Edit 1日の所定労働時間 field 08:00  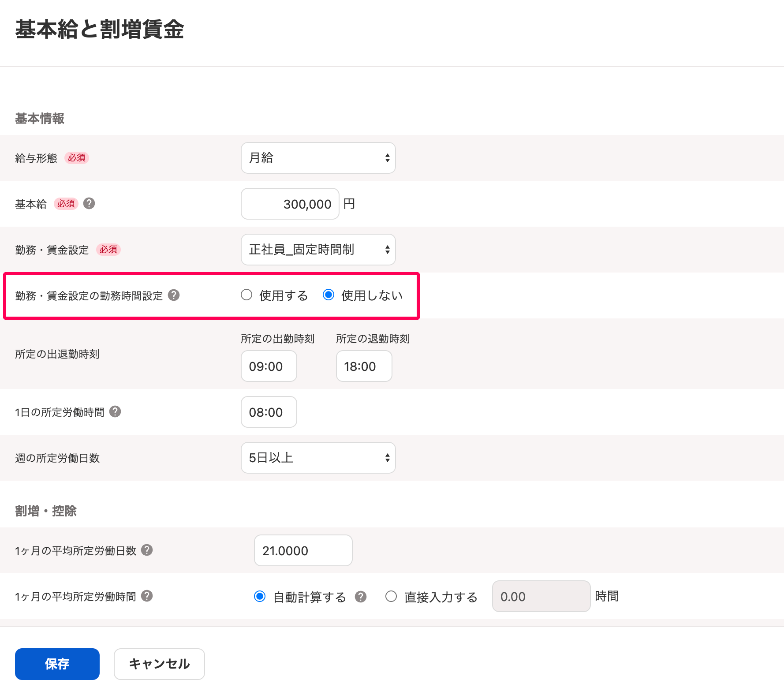click(269, 412)
